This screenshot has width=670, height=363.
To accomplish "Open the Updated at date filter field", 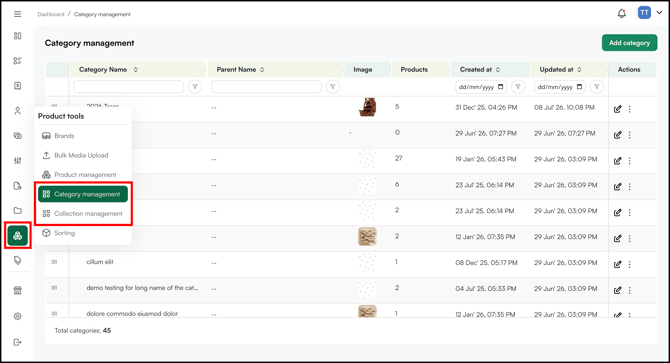I will [560, 87].
